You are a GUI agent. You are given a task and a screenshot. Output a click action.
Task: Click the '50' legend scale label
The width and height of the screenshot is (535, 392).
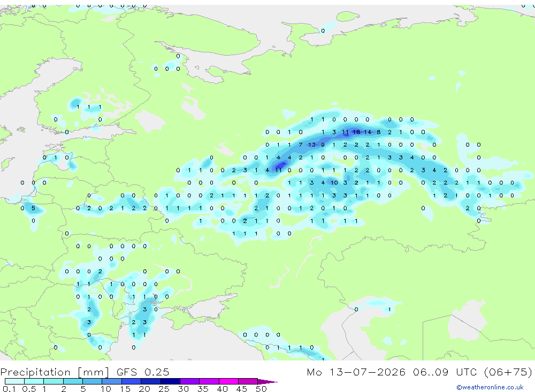(x=262, y=389)
